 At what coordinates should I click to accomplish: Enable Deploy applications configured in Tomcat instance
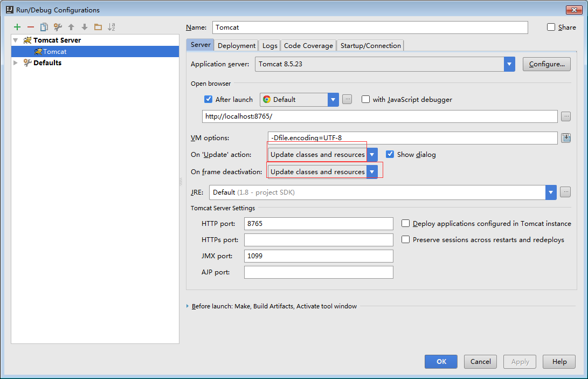(405, 223)
